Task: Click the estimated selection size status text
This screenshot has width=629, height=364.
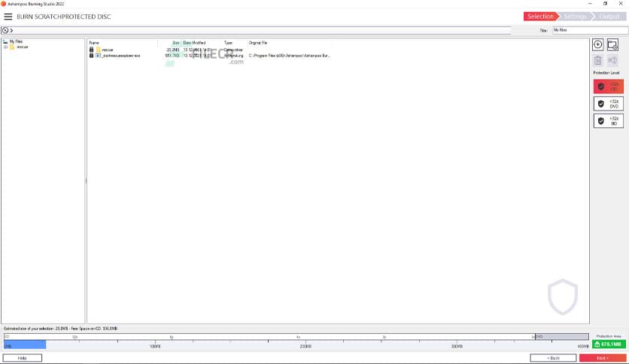Action: 61,329
